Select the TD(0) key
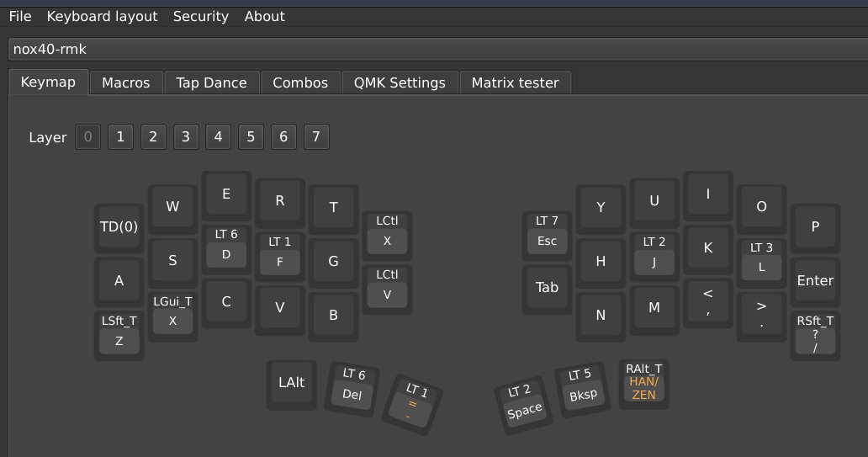Image resolution: width=868 pixels, height=457 pixels. tap(119, 228)
